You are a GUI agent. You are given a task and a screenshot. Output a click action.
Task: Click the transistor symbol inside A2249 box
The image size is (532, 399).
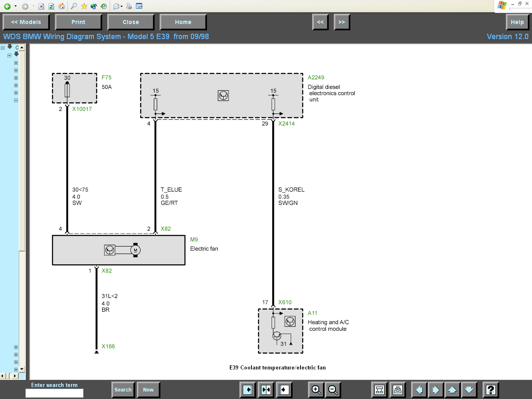[223, 96]
